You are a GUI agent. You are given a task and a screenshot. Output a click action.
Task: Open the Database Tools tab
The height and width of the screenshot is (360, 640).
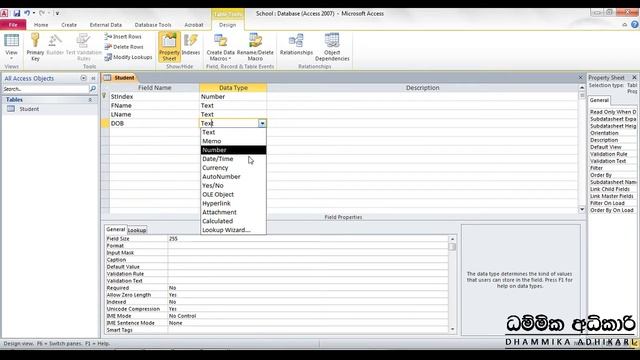tap(153, 25)
